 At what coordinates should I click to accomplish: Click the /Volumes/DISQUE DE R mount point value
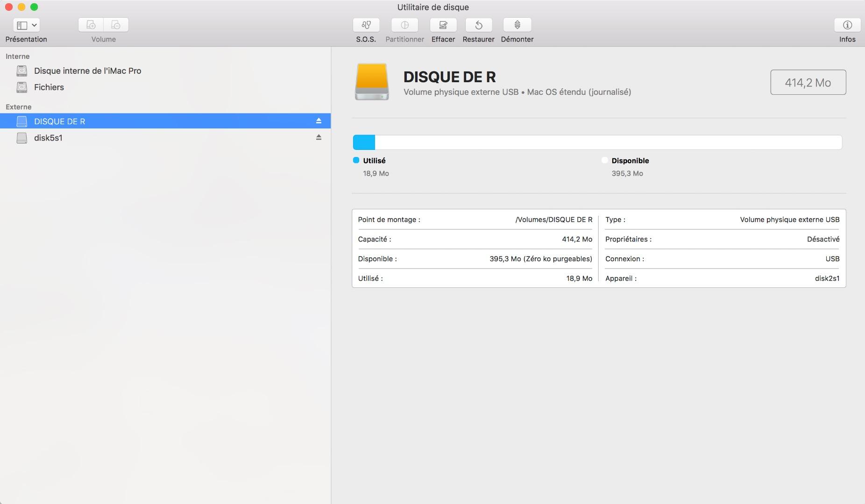coord(553,220)
